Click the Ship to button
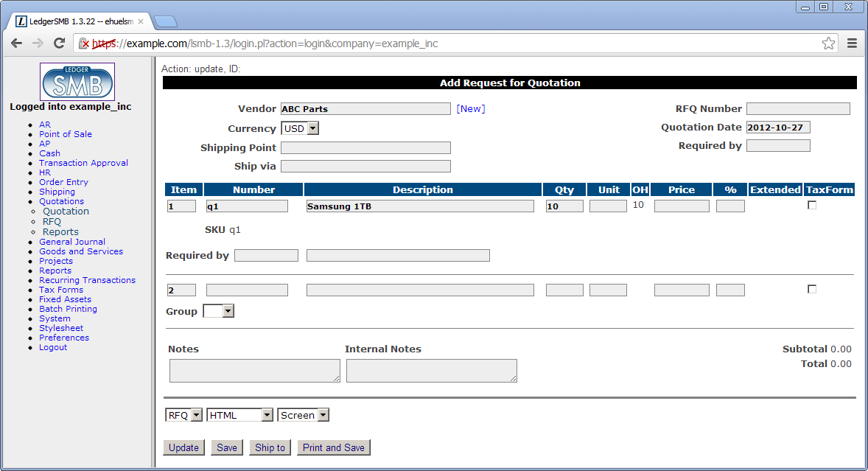The height and width of the screenshot is (471, 868). (x=270, y=447)
